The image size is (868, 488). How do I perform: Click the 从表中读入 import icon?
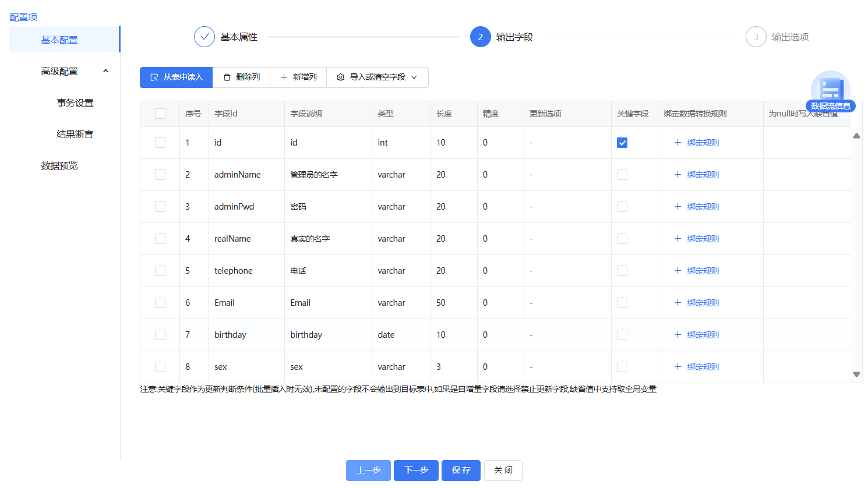click(154, 77)
